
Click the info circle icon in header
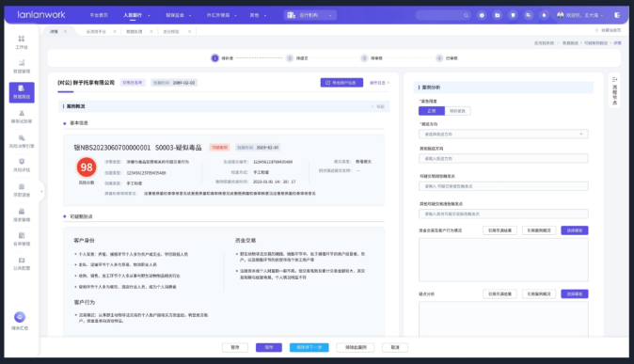[x=482, y=15]
